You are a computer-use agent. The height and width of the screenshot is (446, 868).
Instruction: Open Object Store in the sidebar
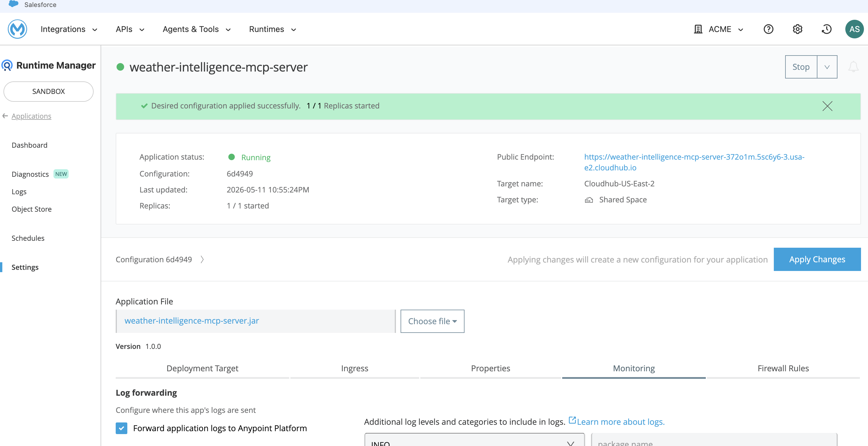pos(31,209)
